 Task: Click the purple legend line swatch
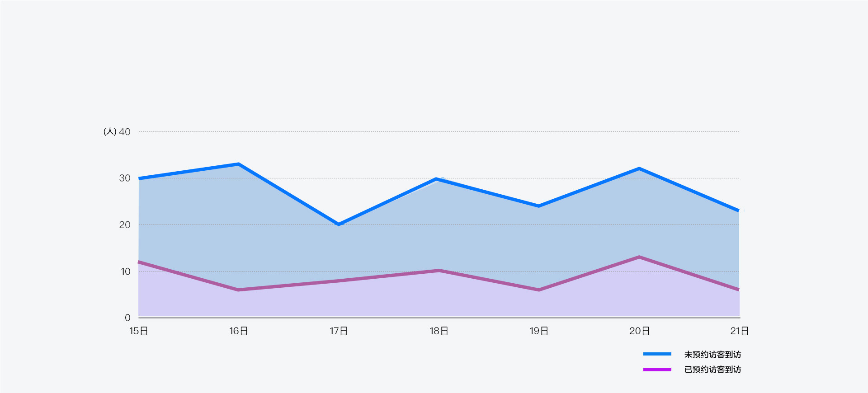pos(657,370)
